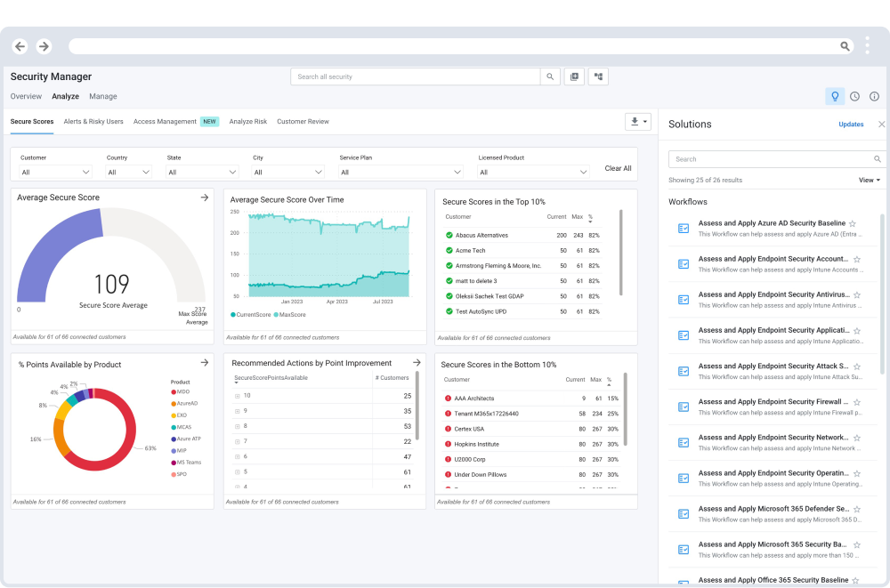Click the browser address bar search magnifier
890x588 pixels.
point(845,46)
